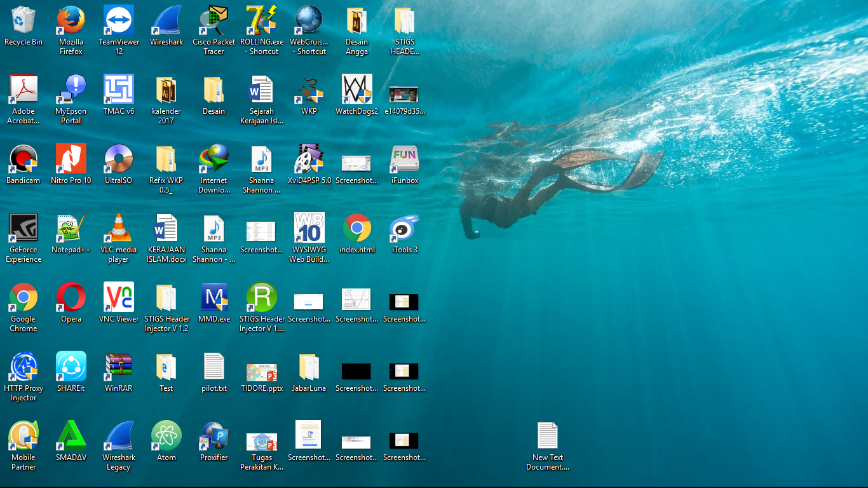This screenshot has height=488, width=868.
Task: Click the STIGS Header Injector V 1.2 folder
Action: (x=166, y=297)
